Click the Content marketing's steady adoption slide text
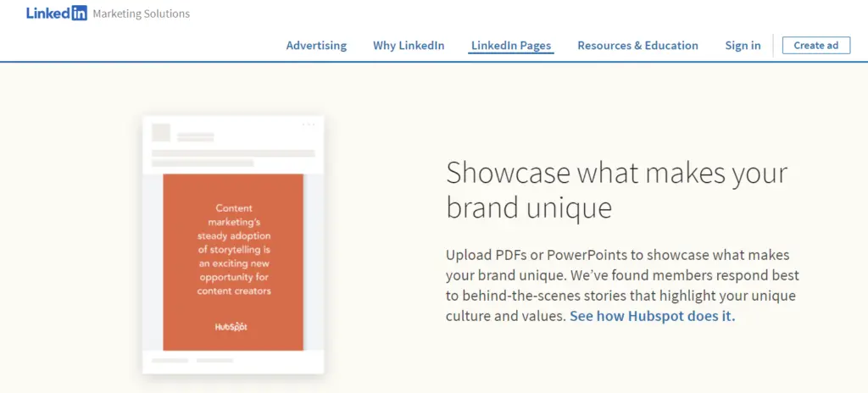This screenshot has height=393, width=868. click(x=234, y=249)
